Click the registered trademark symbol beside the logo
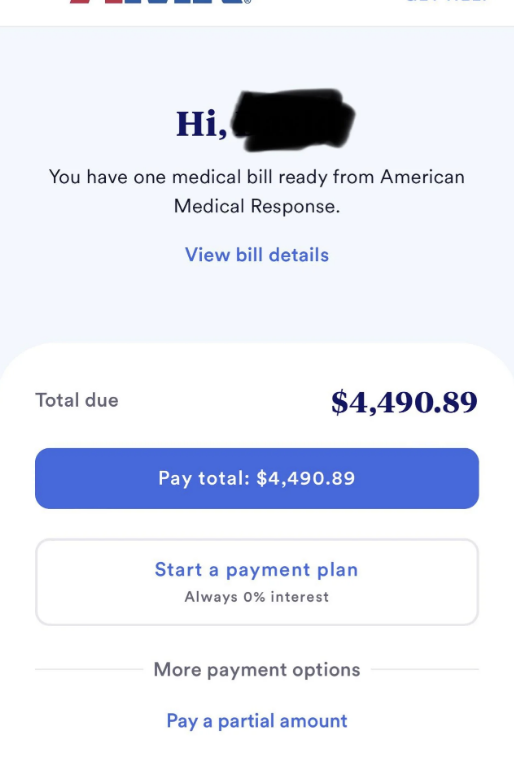Screen dimensions: 514x760 (x=248, y=2)
